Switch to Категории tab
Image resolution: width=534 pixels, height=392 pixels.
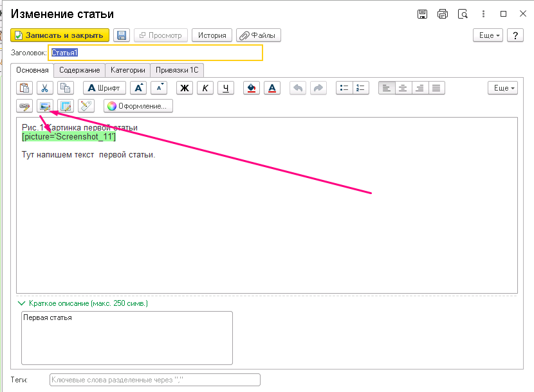[128, 70]
